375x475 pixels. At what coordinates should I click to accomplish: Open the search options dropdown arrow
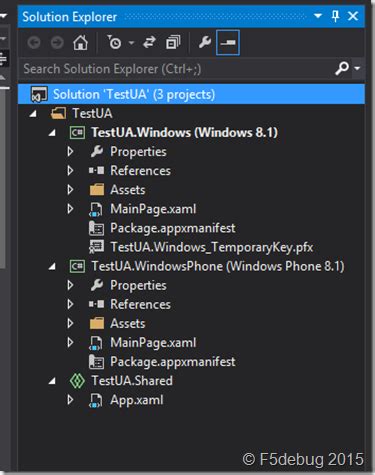357,68
